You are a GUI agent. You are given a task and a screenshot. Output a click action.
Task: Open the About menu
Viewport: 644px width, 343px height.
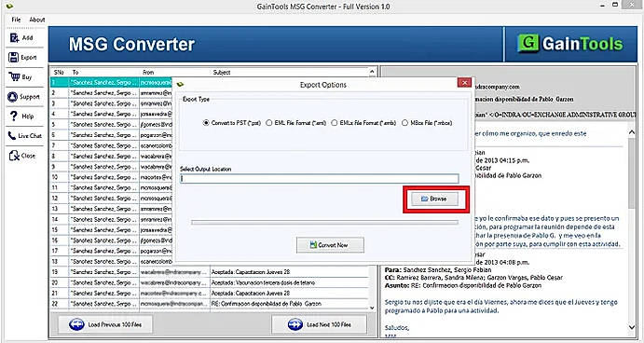(x=37, y=20)
